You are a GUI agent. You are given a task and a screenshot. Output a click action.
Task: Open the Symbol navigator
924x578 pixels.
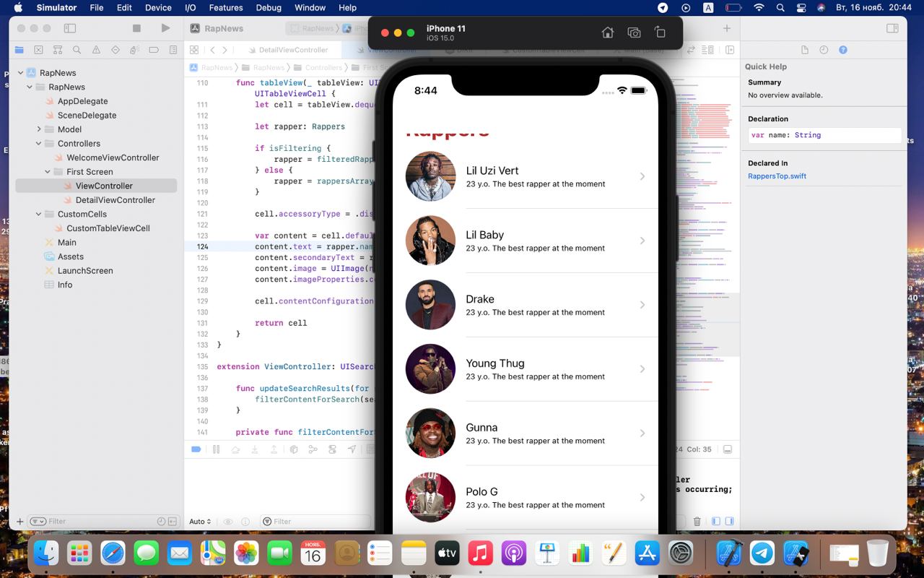tap(58, 50)
